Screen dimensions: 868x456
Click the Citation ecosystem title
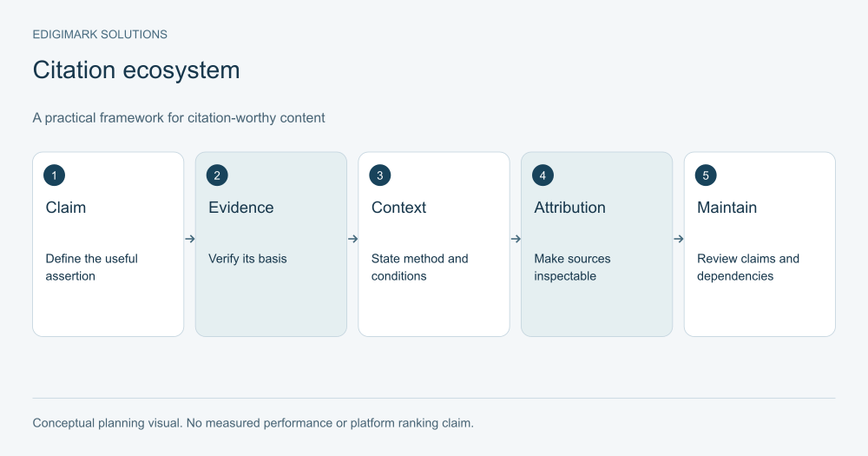pos(136,70)
